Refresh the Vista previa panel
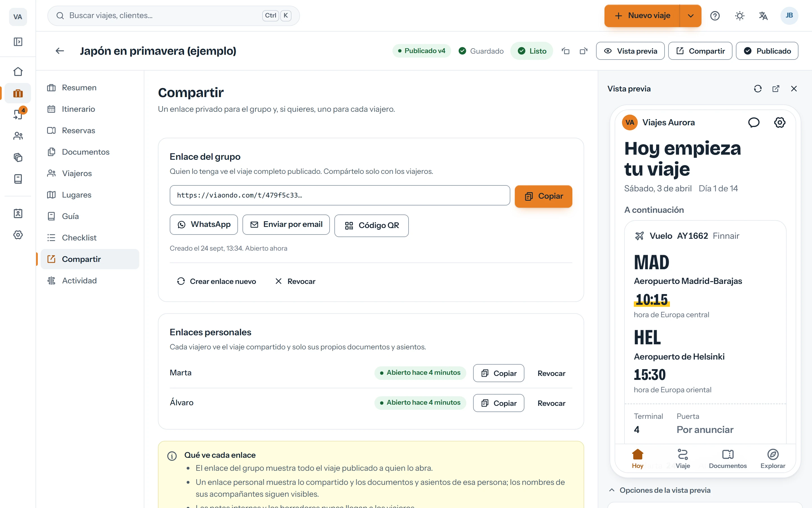 tap(758, 89)
